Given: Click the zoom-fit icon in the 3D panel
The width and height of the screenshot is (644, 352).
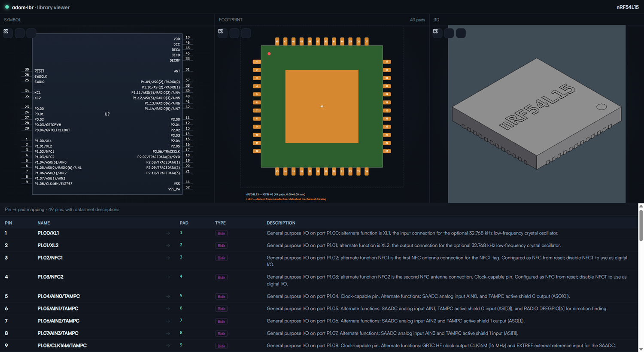Looking at the screenshot, I should coord(435,31).
